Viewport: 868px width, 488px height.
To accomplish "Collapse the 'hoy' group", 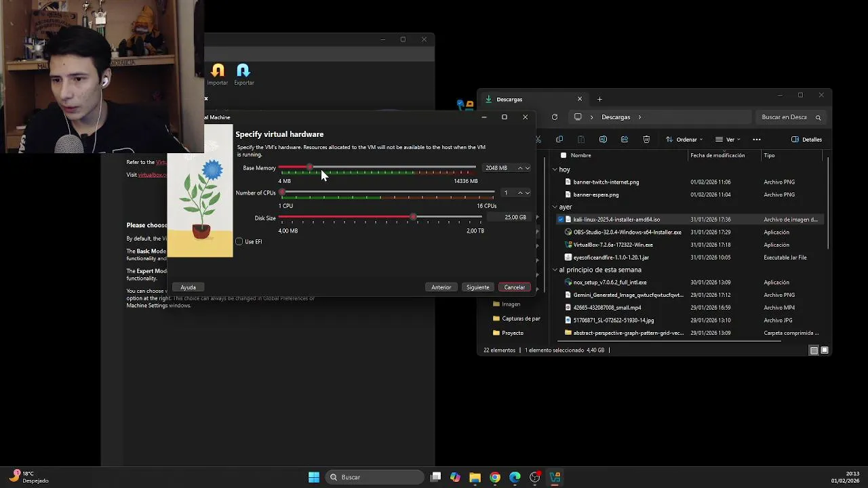I will click(x=555, y=169).
